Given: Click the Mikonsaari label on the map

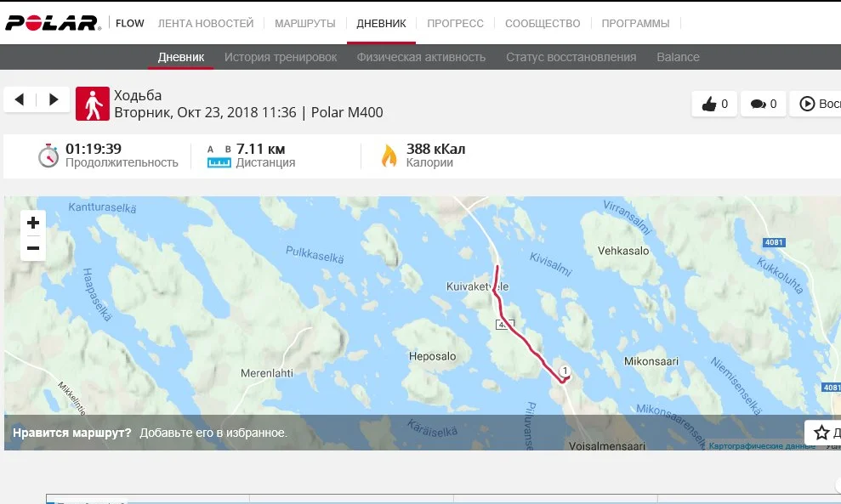Looking at the screenshot, I should click(x=651, y=361).
